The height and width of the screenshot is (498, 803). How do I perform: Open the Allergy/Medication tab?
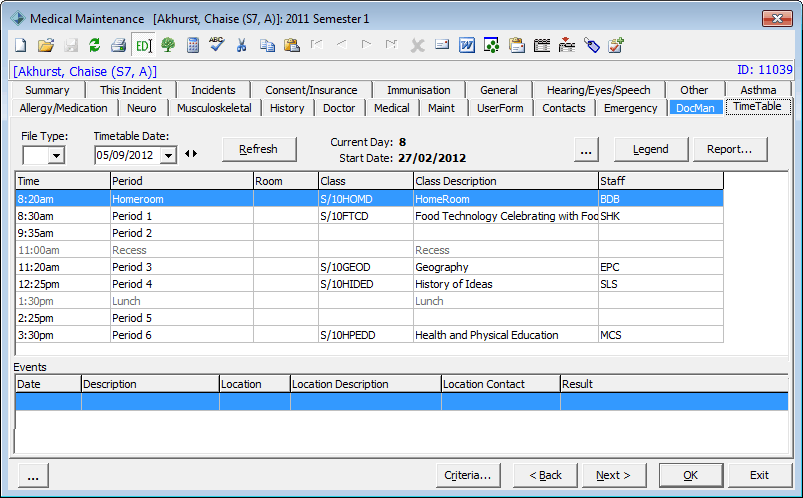point(64,108)
